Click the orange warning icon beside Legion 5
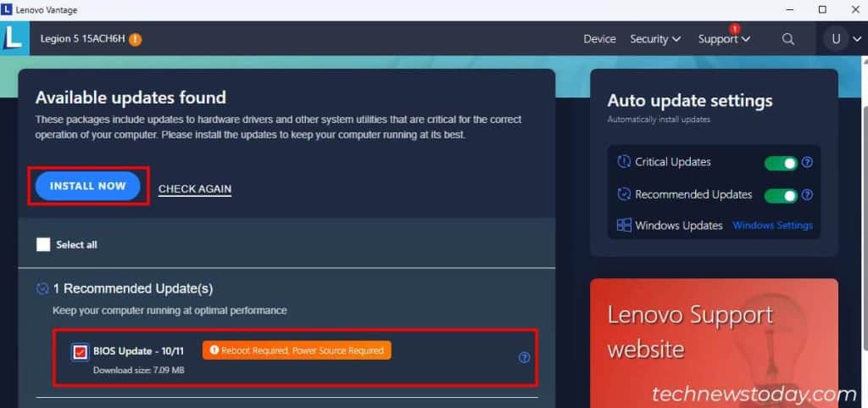The height and width of the screenshot is (408, 868). (136, 39)
